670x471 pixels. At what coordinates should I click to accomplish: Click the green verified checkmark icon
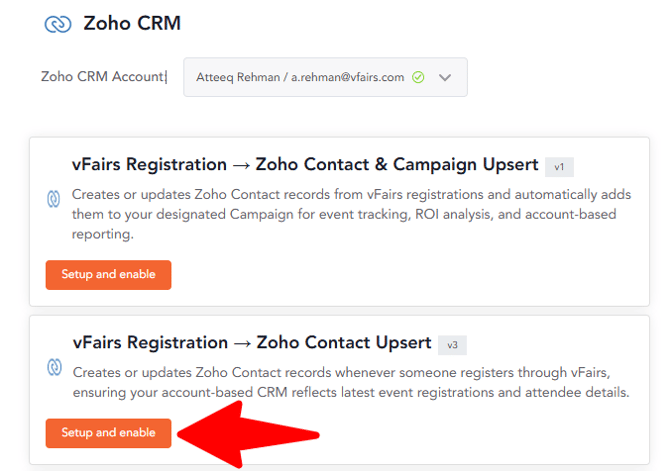[x=417, y=77]
